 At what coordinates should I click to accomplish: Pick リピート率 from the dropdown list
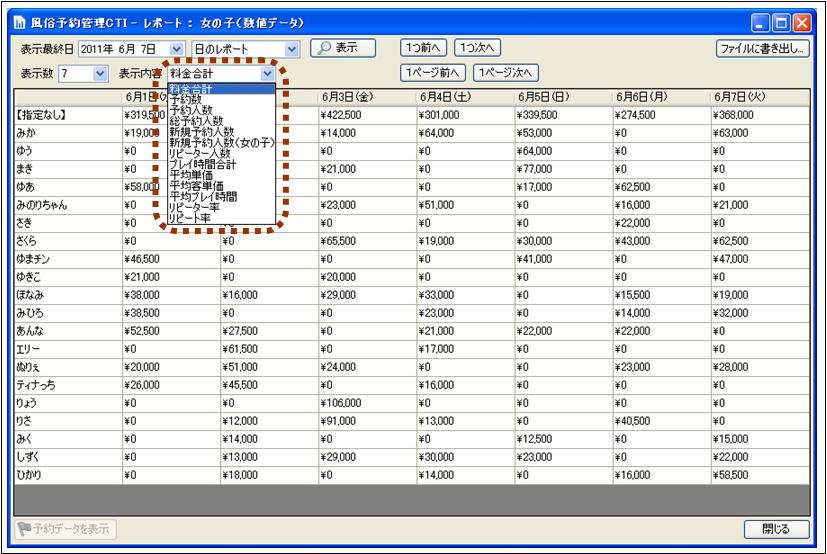coord(190,217)
